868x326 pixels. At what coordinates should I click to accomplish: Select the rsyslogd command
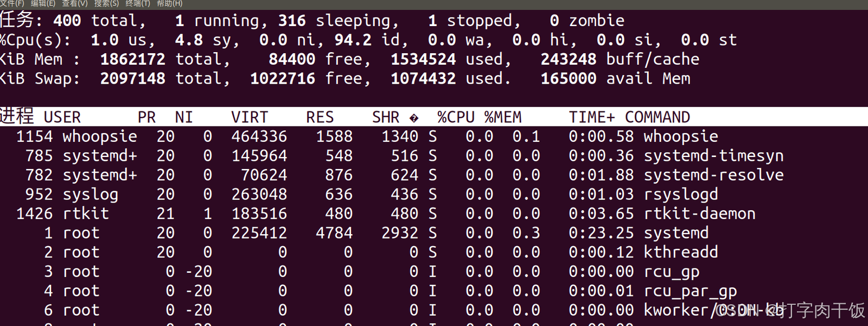click(x=681, y=195)
